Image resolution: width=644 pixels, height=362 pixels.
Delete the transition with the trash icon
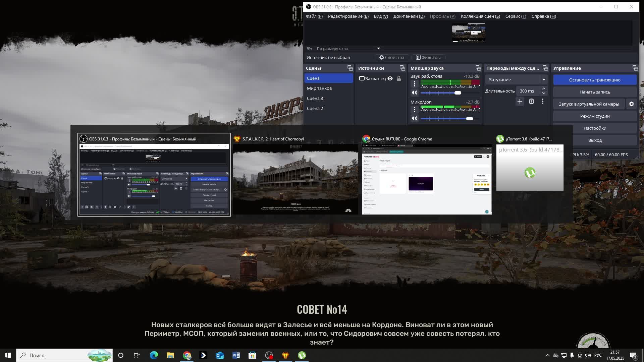(x=531, y=101)
